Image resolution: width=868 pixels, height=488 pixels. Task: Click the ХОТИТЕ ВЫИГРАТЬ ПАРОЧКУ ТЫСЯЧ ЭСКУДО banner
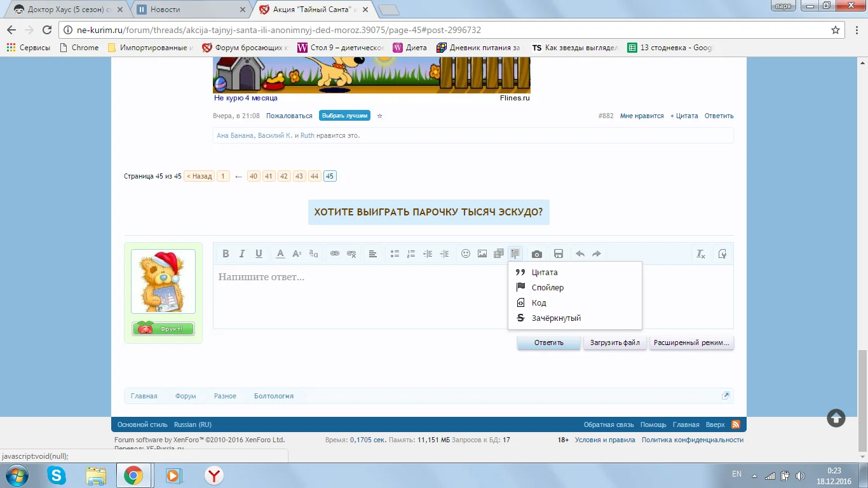pos(428,212)
